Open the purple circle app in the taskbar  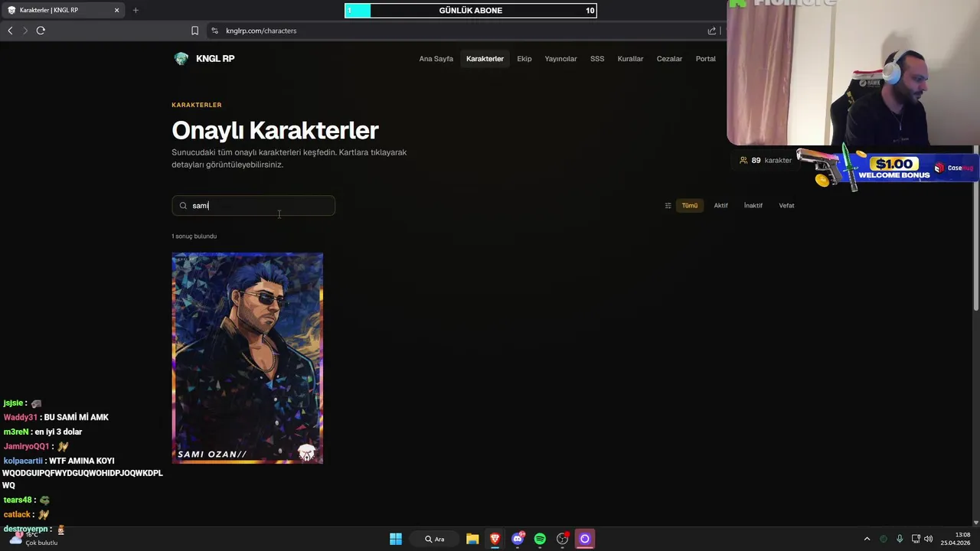585,539
